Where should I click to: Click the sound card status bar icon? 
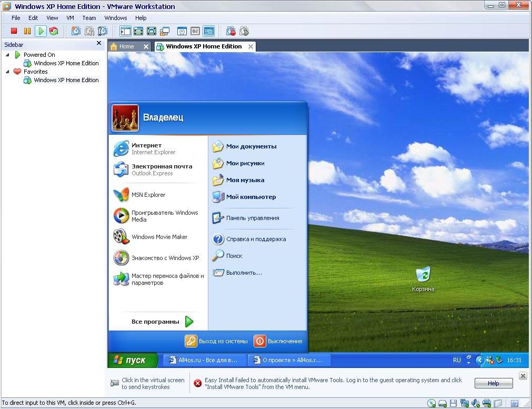tap(476, 403)
